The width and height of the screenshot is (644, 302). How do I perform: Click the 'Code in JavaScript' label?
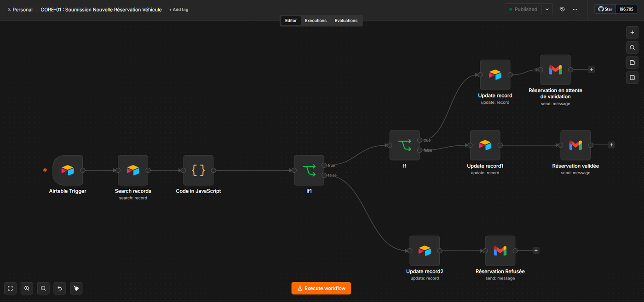pos(198,191)
